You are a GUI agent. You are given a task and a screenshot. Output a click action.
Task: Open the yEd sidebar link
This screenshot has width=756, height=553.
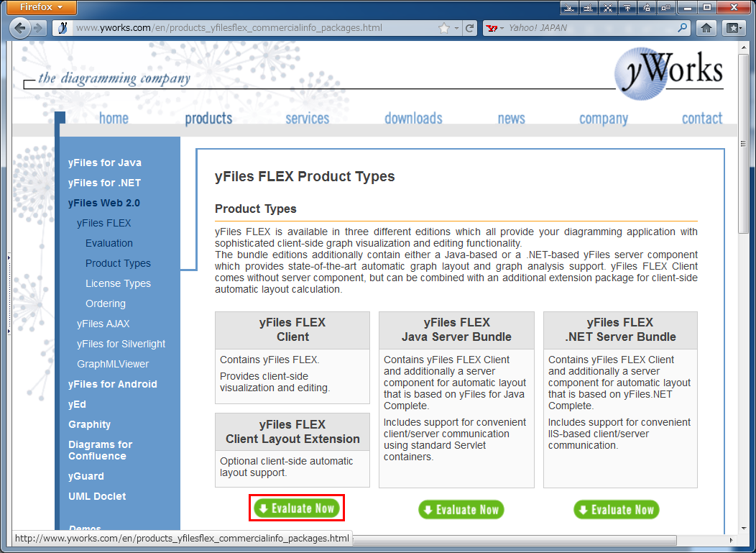pyautogui.click(x=77, y=404)
